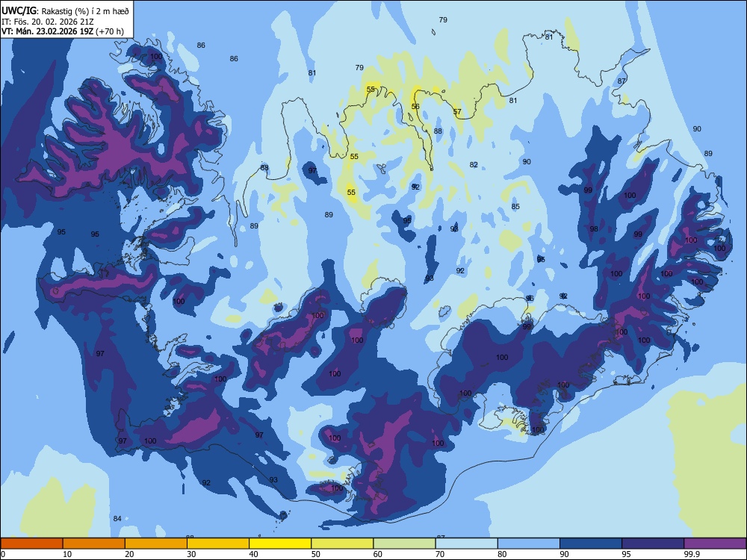The width and height of the screenshot is (747, 560).
Task: Click the title 'UWC/IG: Rakastig (%) í 2 m hæð'
Action: 65,10
